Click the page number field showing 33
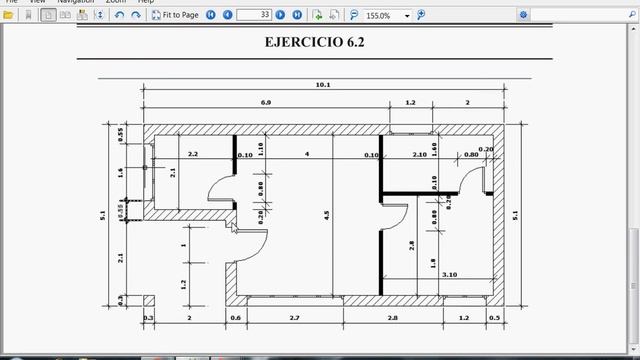The width and height of the screenshot is (640, 360). (x=254, y=15)
